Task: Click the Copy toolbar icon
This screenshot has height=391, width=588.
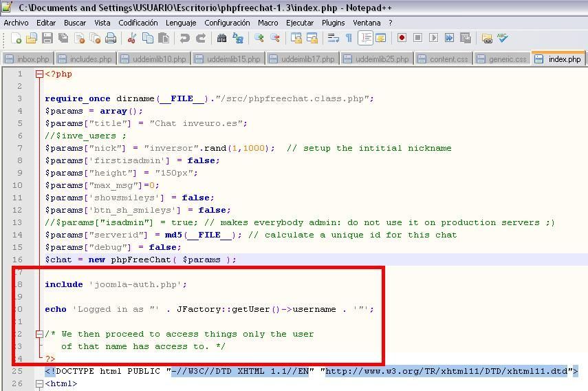Action: tap(148, 38)
